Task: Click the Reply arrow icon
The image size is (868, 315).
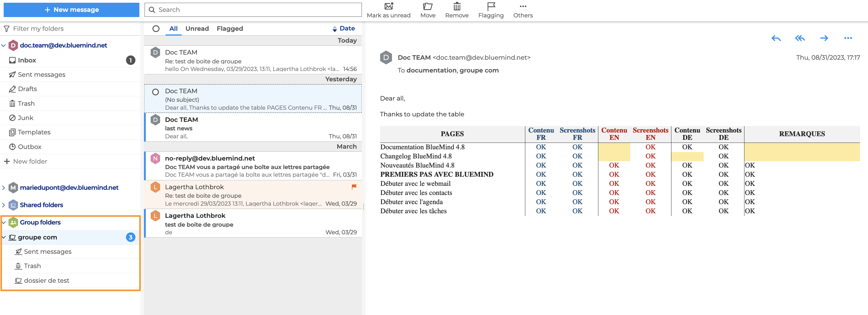Action: pos(776,38)
